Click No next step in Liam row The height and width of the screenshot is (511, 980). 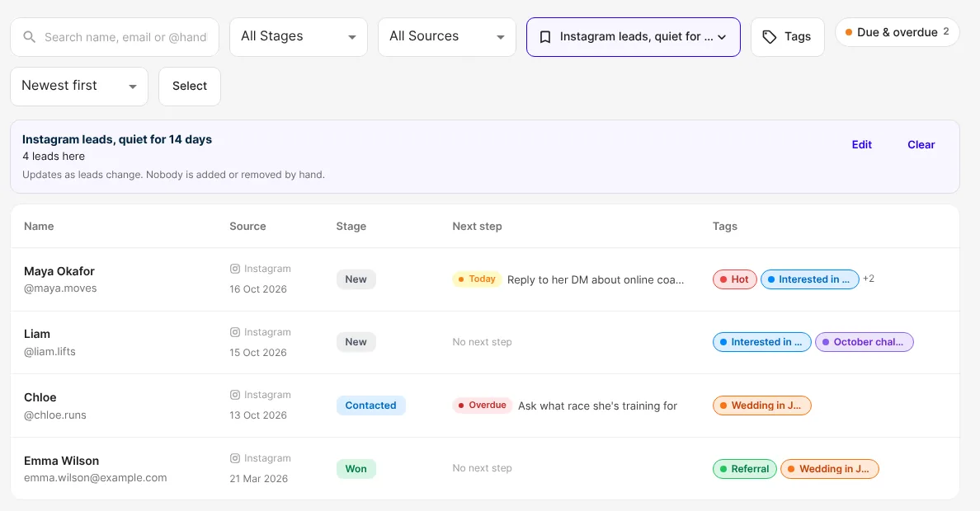point(482,342)
